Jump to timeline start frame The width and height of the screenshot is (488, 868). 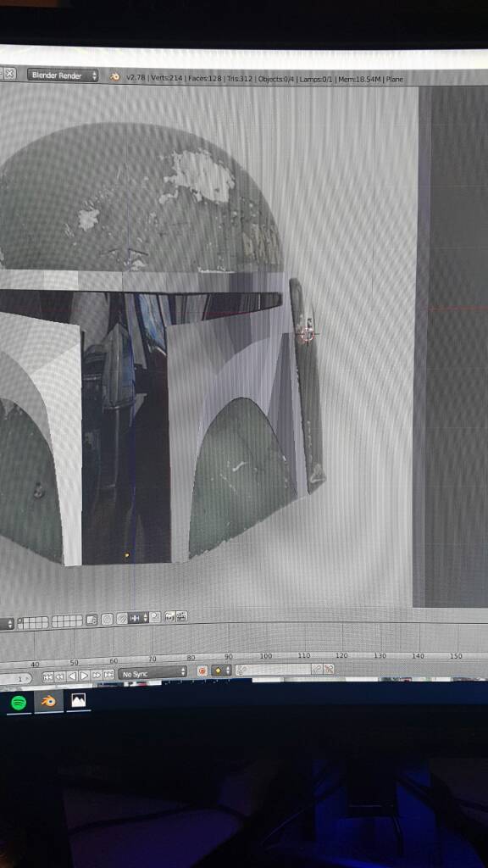coord(47,677)
